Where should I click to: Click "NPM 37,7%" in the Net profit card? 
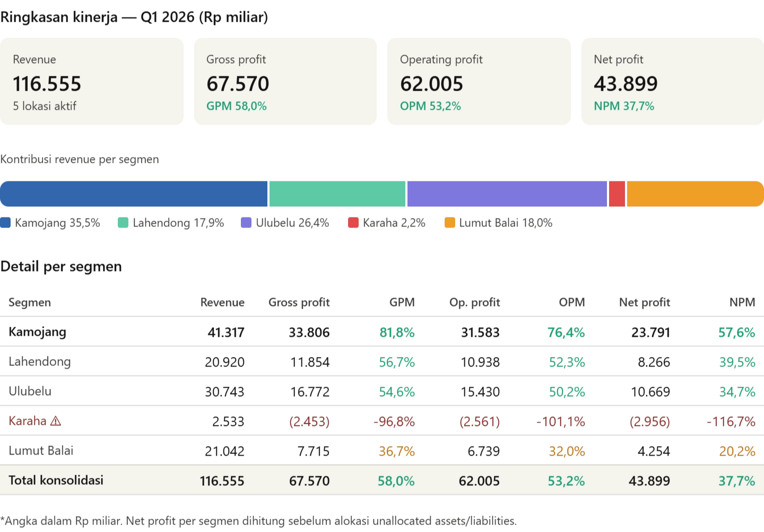[624, 106]
